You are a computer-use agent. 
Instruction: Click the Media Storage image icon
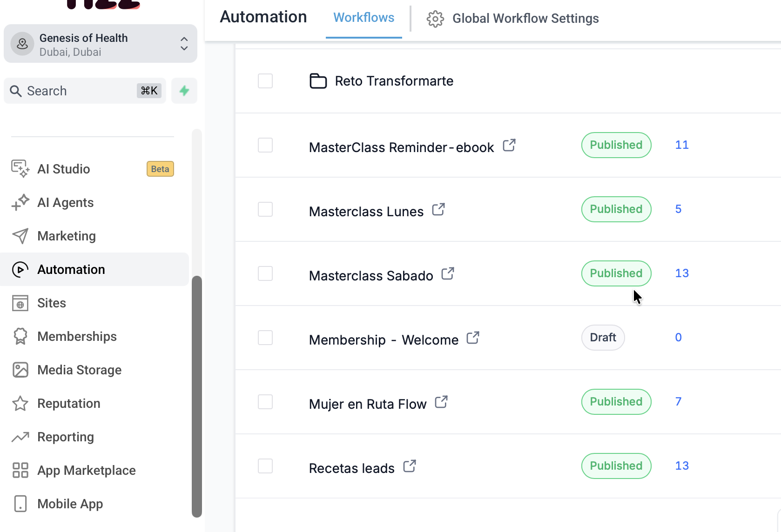point(20,370)
